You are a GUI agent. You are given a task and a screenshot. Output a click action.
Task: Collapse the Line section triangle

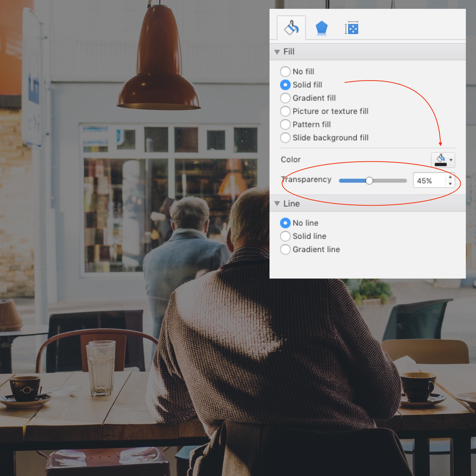(x=277, y=203)
